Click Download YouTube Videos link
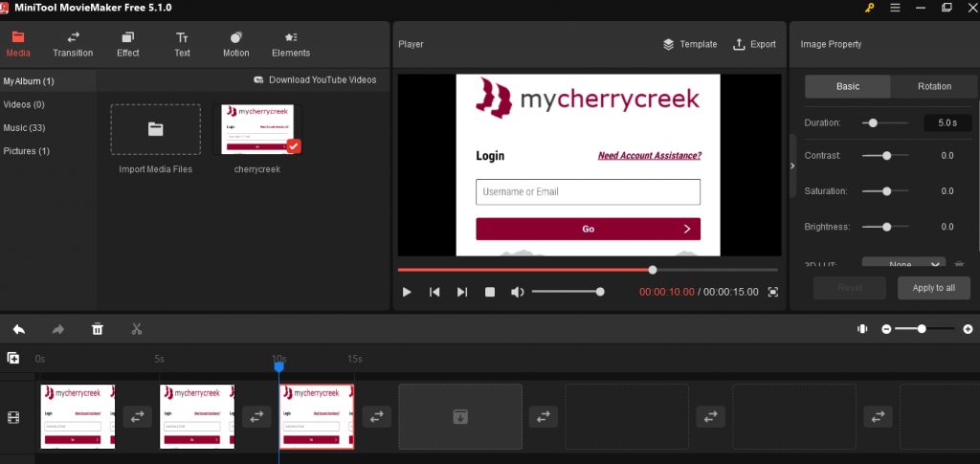Screen dimensions: 980x464 [x=315, y=80]
